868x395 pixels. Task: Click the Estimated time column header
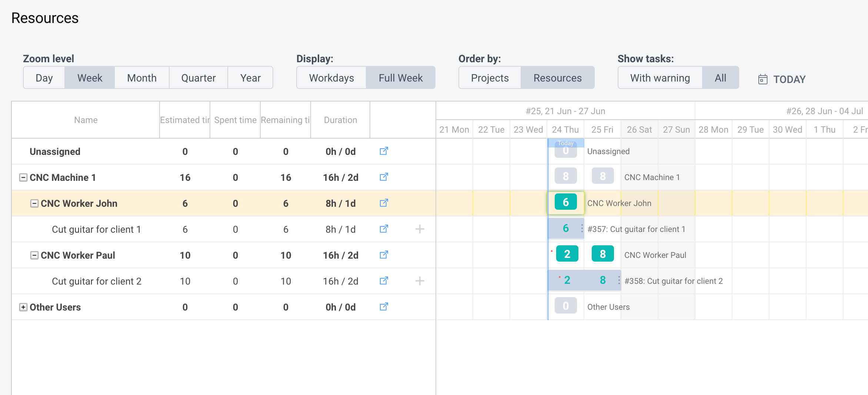click(x=185, y=120)
